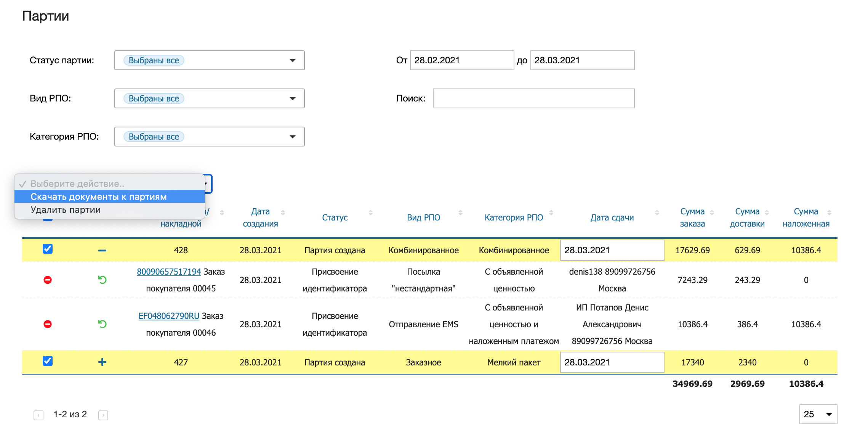Expand batch 427 with plus icon
Viewport: 868px width, 444px height.
click(x=102, y=362)
